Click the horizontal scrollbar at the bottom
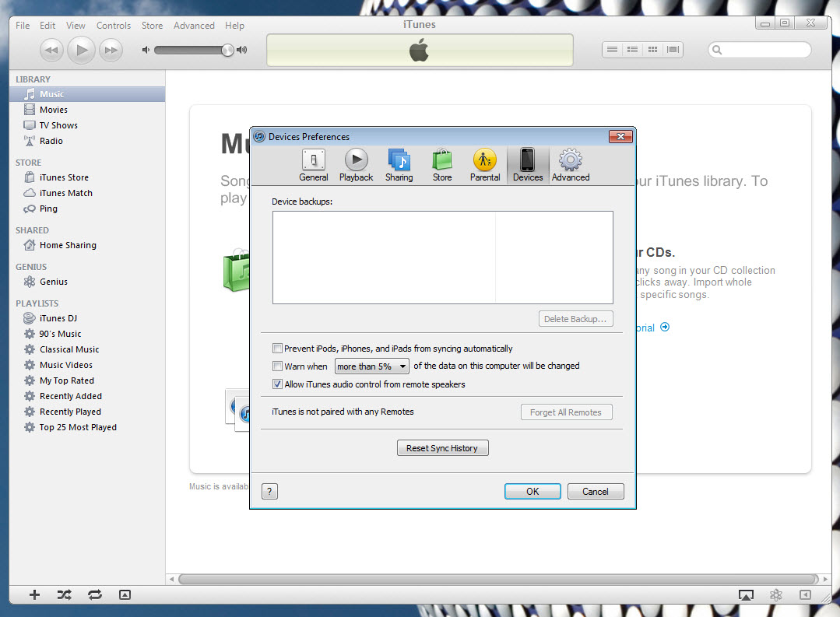The width and height of the screenshot is (840, 617). (498, 579)
